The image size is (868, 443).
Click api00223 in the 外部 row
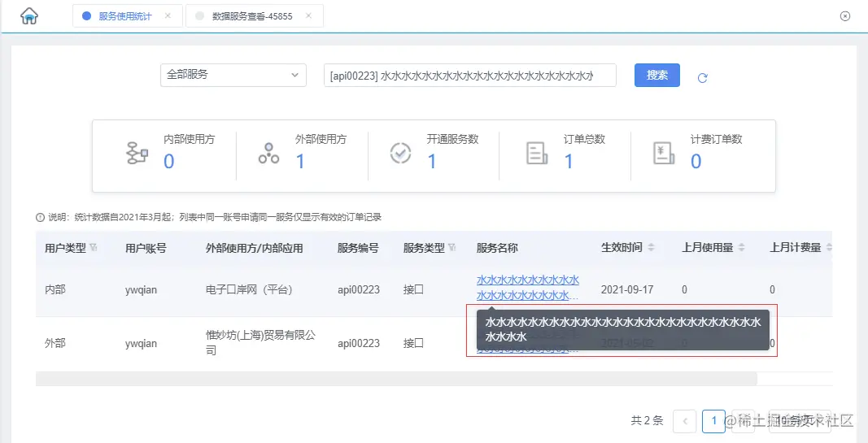click(x=359, y=344)
